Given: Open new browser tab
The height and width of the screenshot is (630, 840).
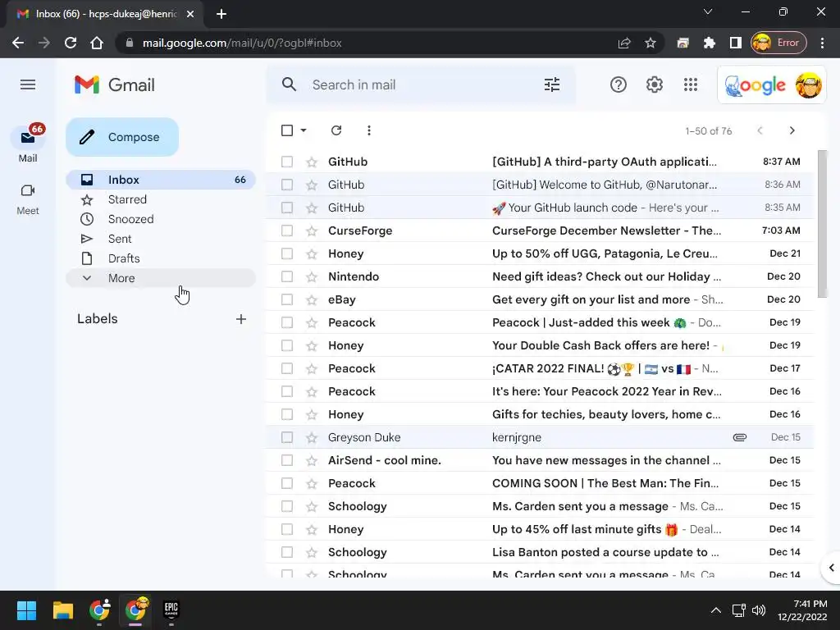Looking at the screenshot, I should [221, 14].
